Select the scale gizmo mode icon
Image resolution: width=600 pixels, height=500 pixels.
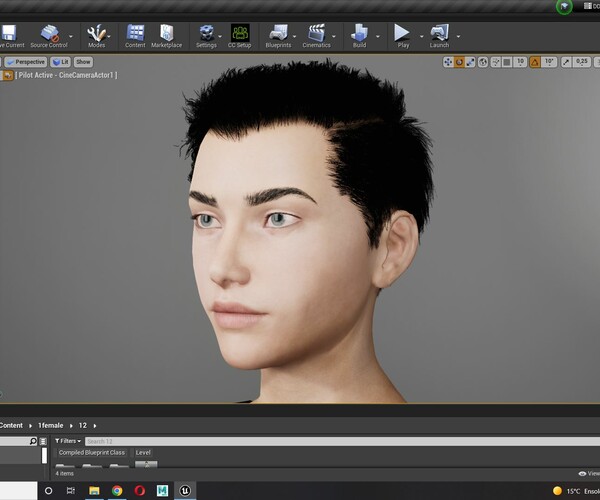470,62
